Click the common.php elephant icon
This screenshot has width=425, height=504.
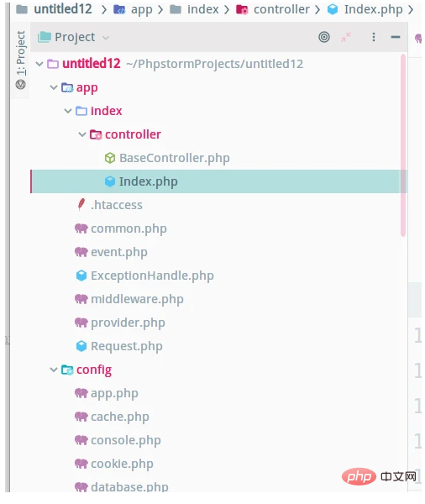pyautogui.click(x=81, y=228)
